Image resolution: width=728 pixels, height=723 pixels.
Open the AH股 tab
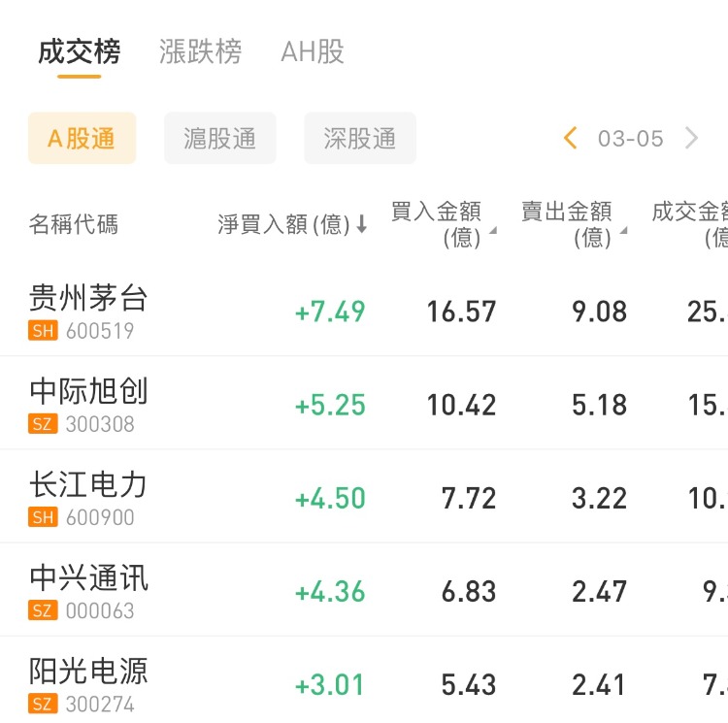click(x=313, y=51)
